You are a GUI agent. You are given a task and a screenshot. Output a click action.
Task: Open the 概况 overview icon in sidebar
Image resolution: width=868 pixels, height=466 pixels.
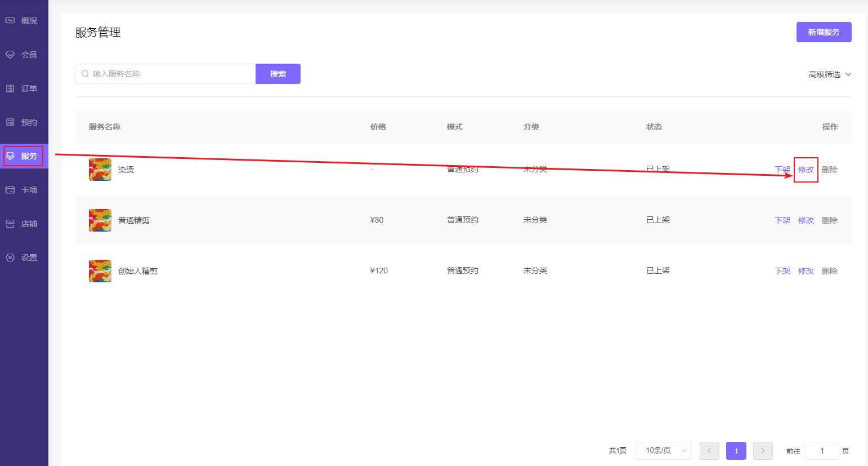[x=10, y=21]
